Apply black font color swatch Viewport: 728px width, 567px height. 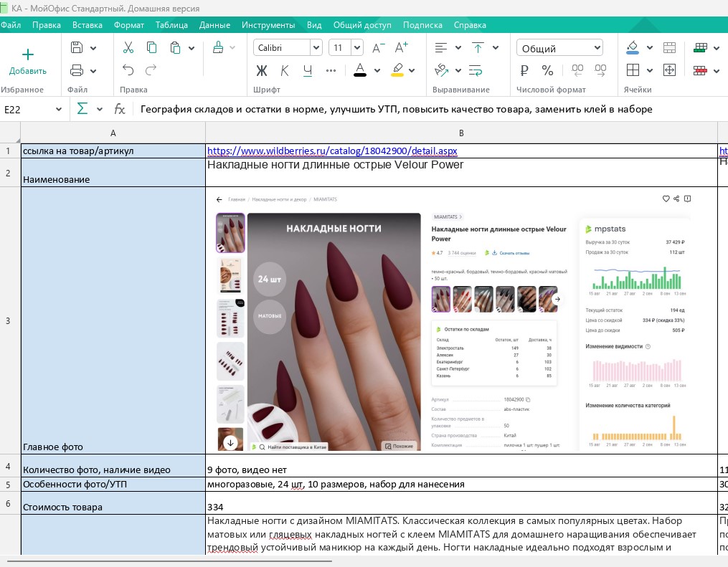point(360,70)
